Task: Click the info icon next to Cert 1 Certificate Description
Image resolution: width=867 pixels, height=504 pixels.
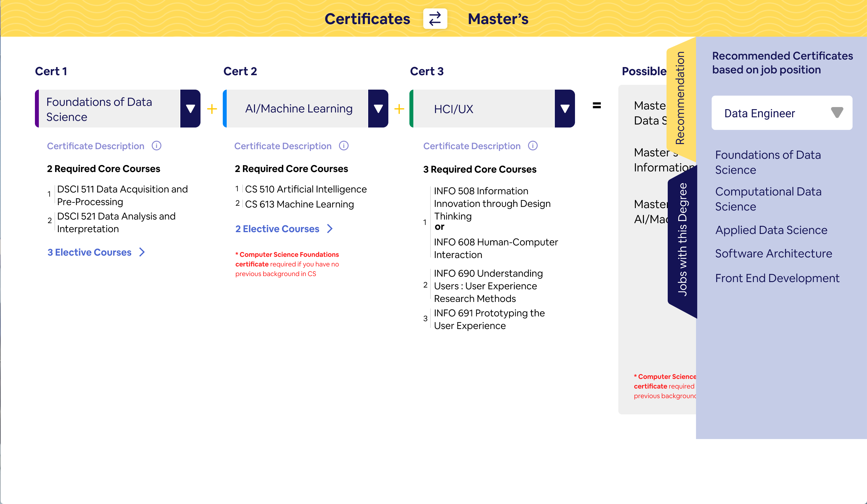Action: 157,146
